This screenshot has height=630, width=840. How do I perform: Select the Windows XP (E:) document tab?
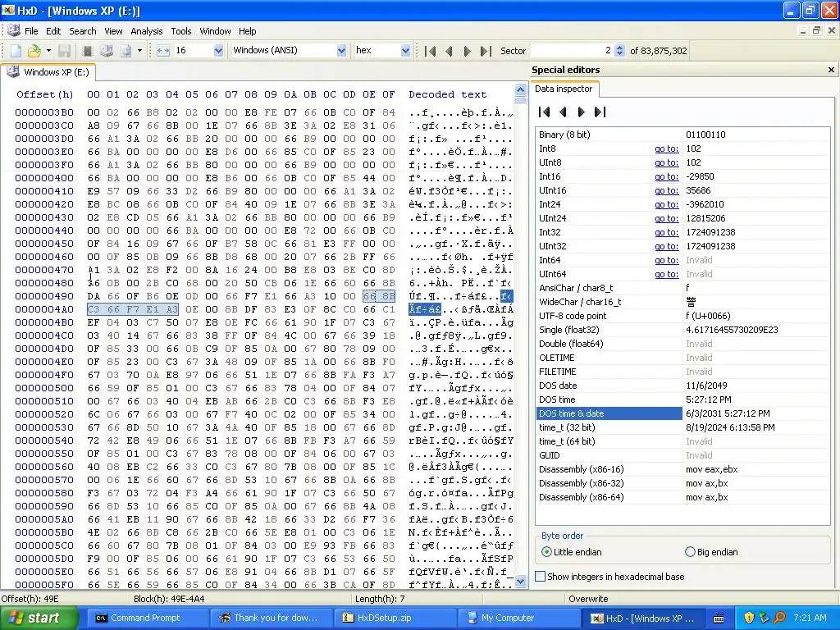(x=48, y=72)
